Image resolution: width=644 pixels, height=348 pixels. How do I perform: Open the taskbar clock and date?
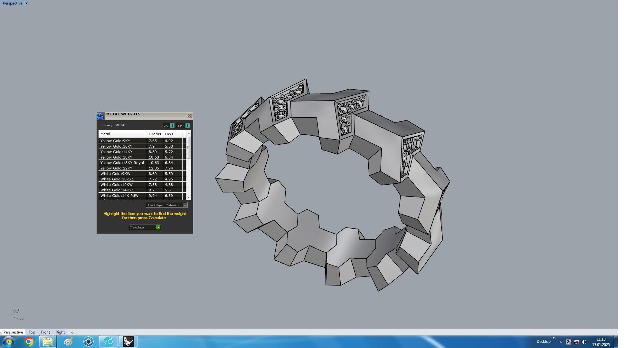pyautogui.click(x=601, y=342)
